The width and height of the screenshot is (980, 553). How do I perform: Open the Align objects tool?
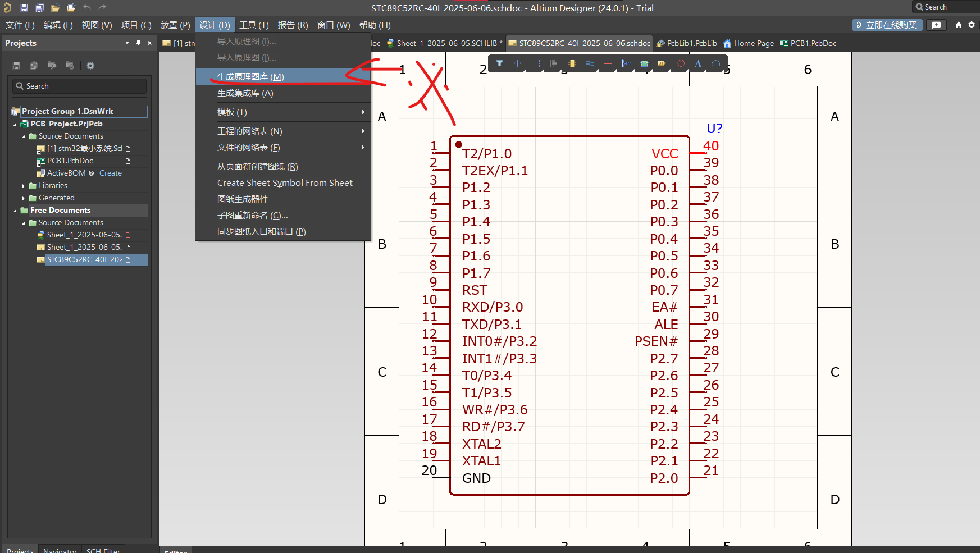click(x=554, y=63)
